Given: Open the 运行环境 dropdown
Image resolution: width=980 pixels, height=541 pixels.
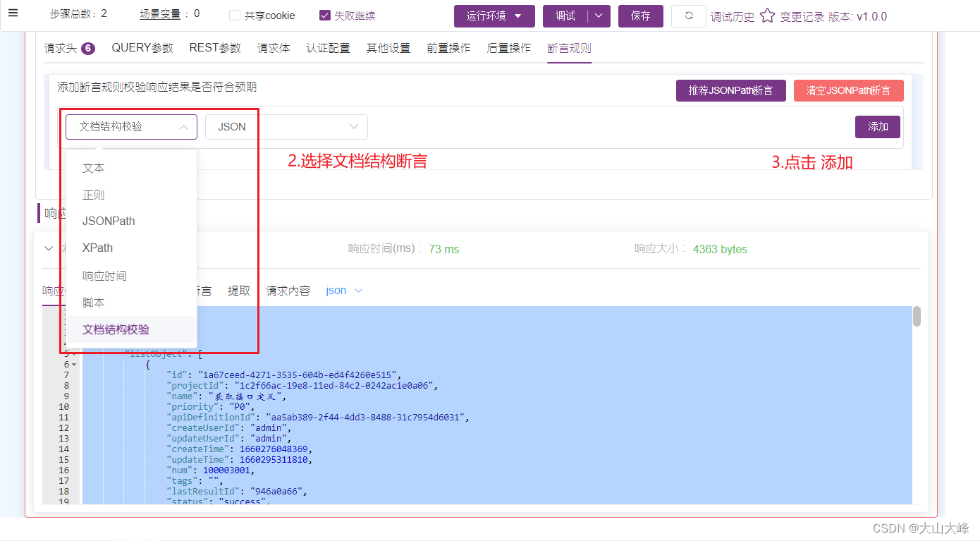Looking at the screenshot, I should pyautogui.click(x=494, y=16).
